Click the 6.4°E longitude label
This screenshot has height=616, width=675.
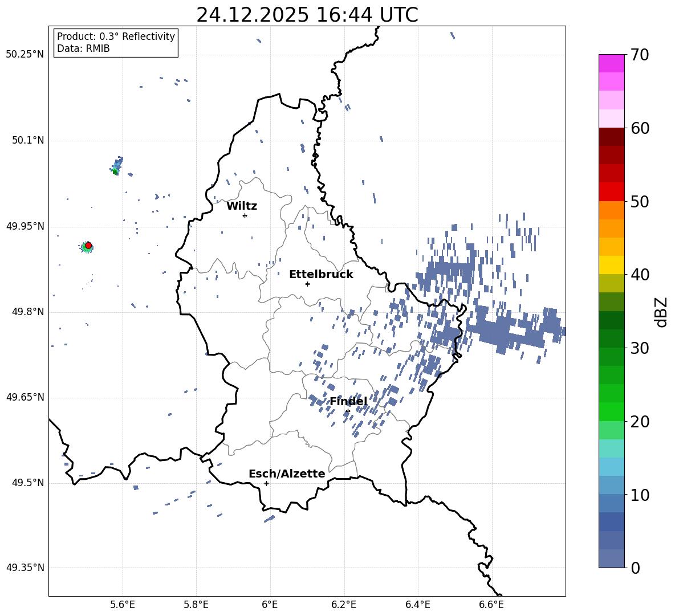[x=417, y=605]
